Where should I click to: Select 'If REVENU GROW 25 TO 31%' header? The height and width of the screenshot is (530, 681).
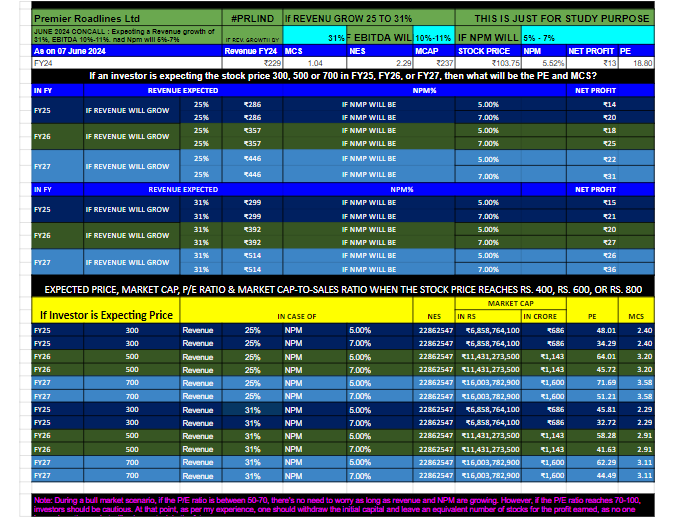point(369,18)
